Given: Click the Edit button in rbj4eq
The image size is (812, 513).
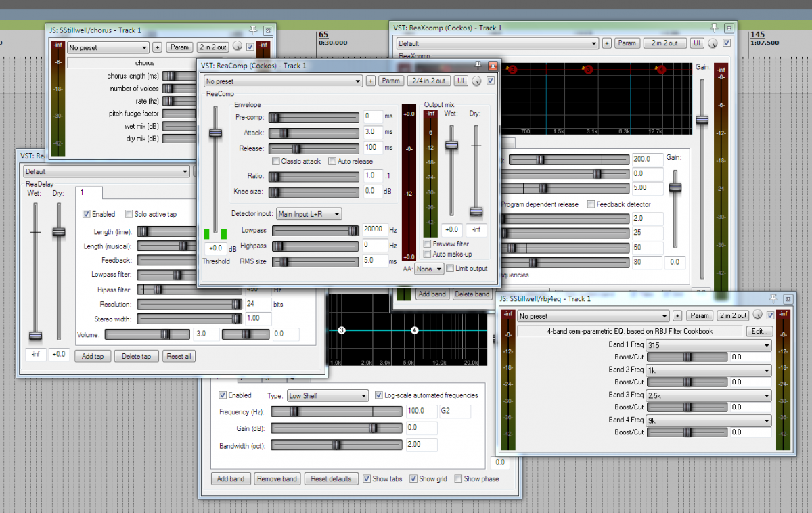Looking at the screenshot, I should tap(759, 332).
